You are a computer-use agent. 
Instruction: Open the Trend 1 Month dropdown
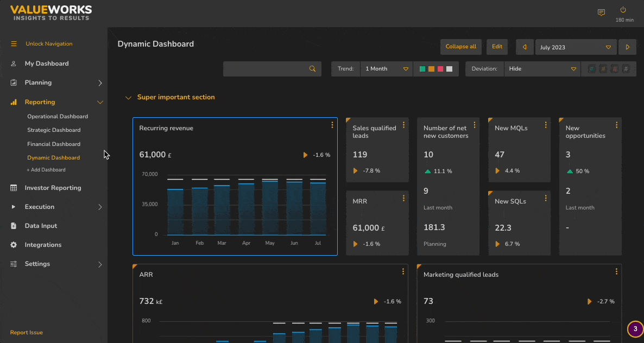point(387,69)
